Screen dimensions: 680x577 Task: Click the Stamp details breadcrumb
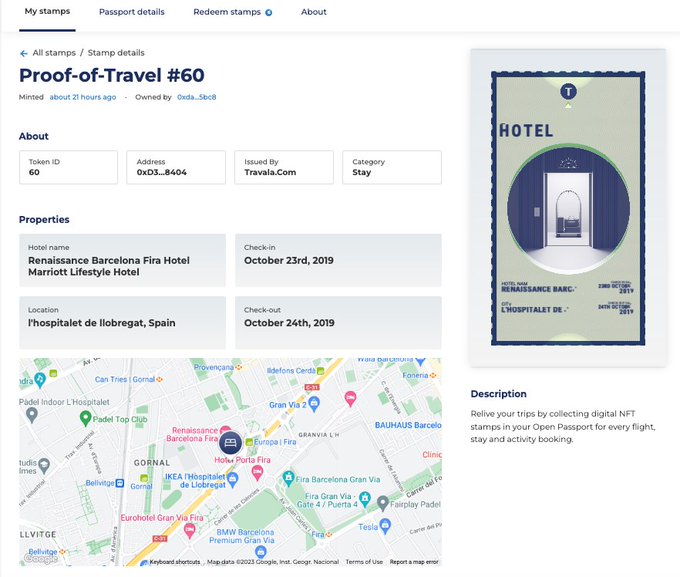(116, 52)
